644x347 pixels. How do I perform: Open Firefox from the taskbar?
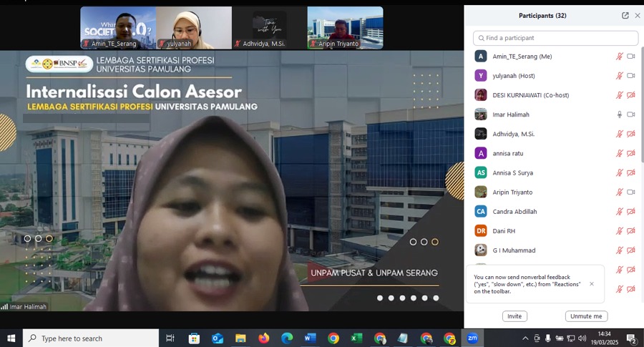pos(263,338)
